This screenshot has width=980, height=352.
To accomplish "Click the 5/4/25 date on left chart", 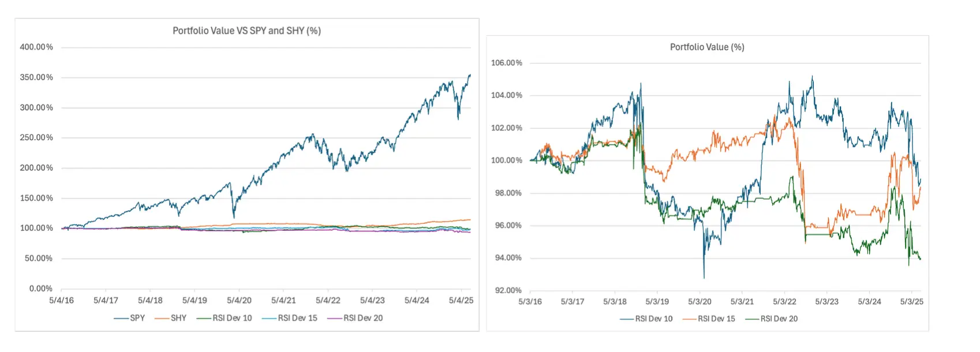I will tap(461, 300).
